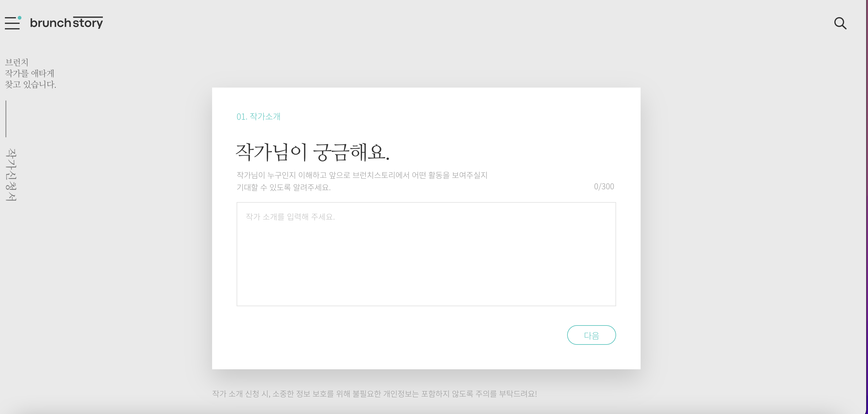868x414 pixels.
Task: Go to the brunch story home logo
Action: (66, 23)
